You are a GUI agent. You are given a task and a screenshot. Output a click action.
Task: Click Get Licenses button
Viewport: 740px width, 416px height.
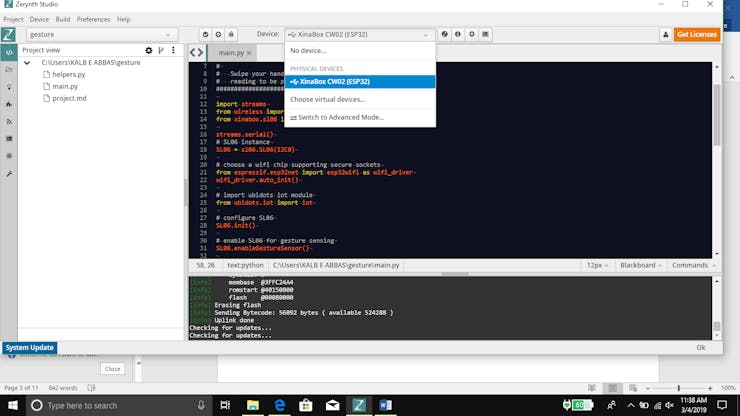697,34
